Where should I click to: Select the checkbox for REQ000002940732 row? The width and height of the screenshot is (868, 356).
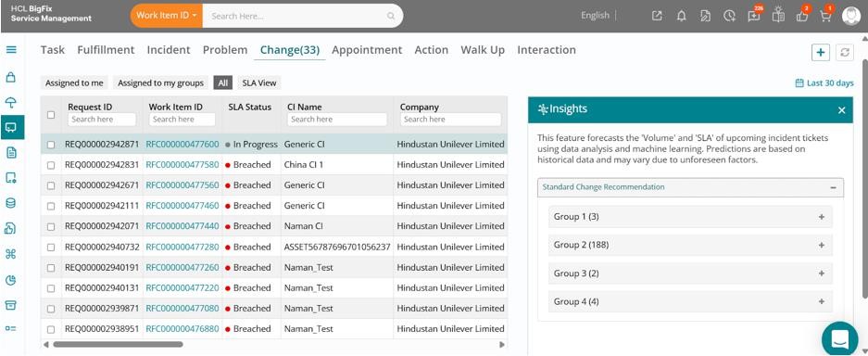(x=51, y=247)
